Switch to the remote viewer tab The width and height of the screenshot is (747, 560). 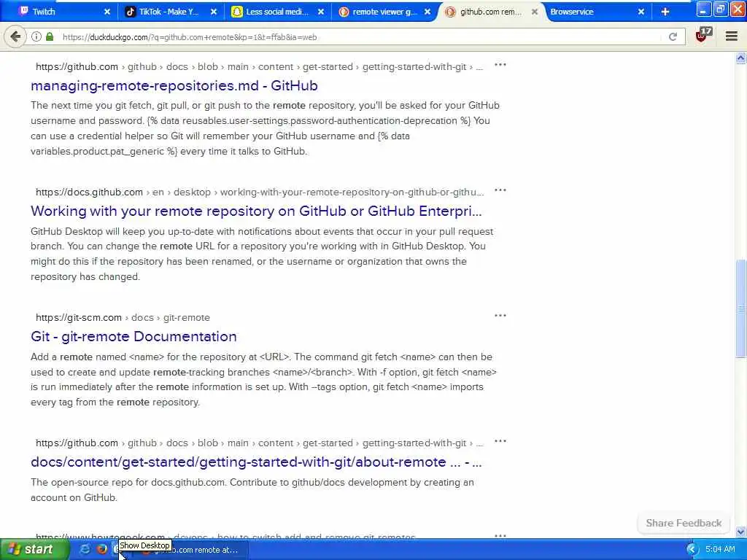(x=384, y=12)
